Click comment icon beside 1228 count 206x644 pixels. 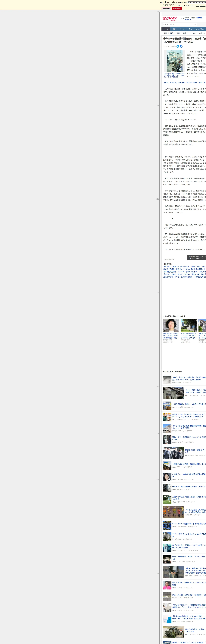click(173, 479)
